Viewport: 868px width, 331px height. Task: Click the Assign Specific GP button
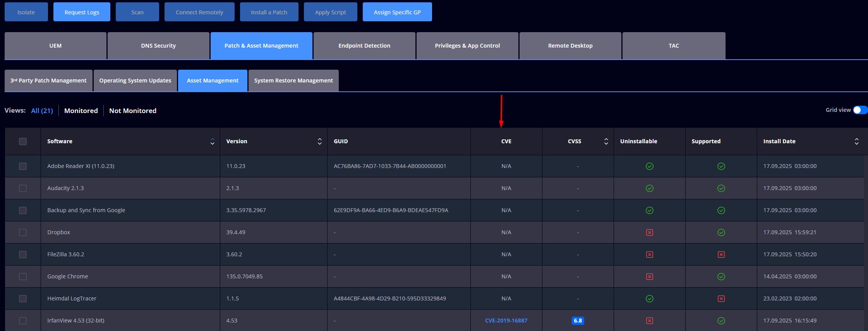[x=397, y=12]
